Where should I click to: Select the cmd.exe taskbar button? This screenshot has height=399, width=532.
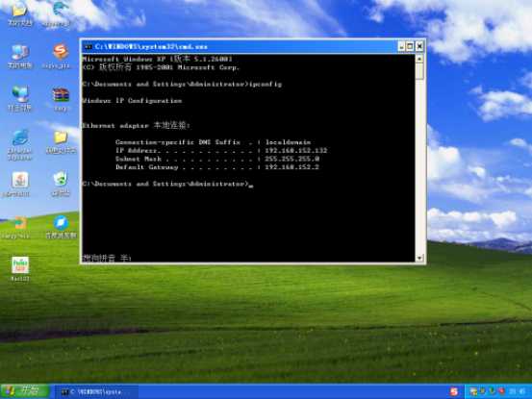[96, 392]
